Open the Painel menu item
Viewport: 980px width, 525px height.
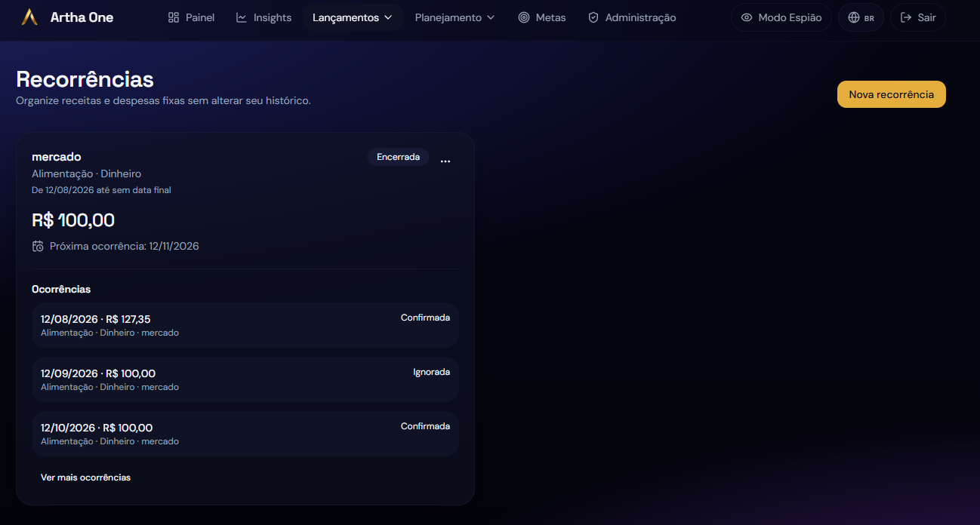coord(191,17)
